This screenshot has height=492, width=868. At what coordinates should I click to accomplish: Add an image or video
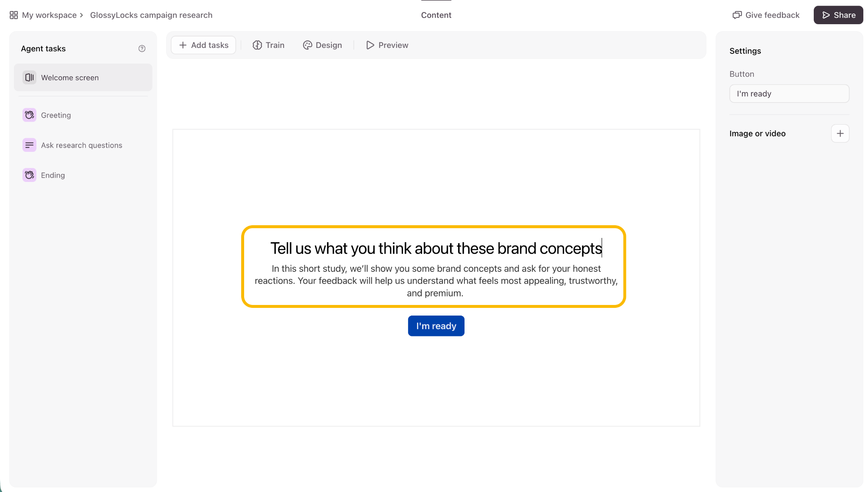point(840,134)
